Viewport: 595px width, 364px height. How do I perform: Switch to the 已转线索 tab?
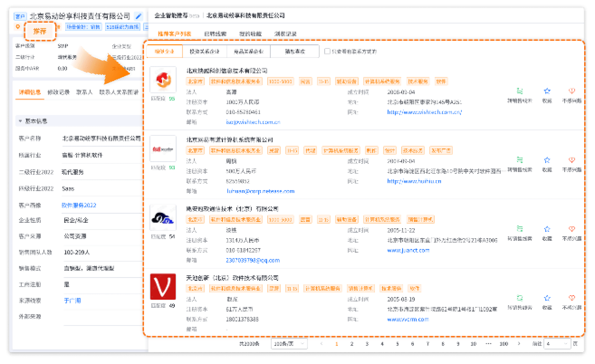click(216, 34)
